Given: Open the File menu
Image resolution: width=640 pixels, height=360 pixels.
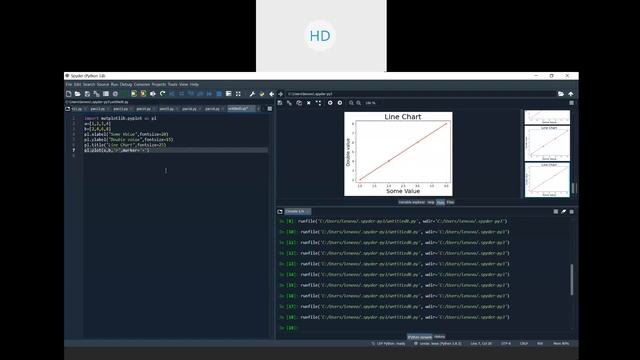Looking at the screenshot, I should [69, 84].
